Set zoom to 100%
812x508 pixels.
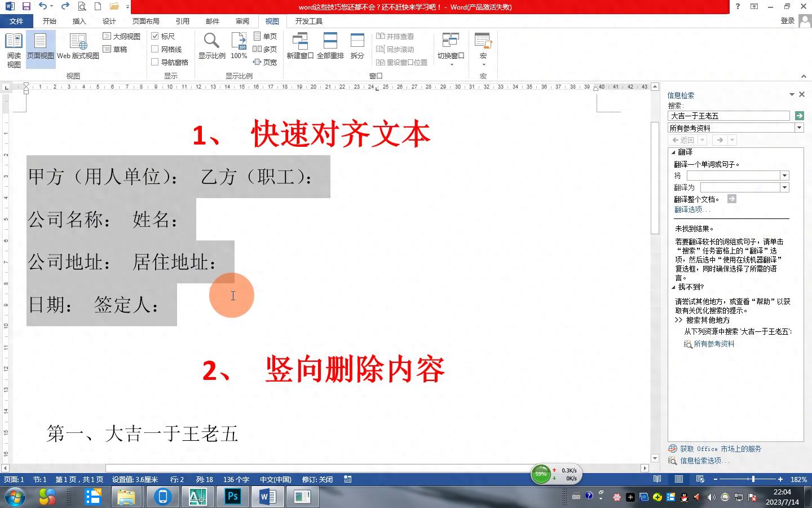(239, 46)
